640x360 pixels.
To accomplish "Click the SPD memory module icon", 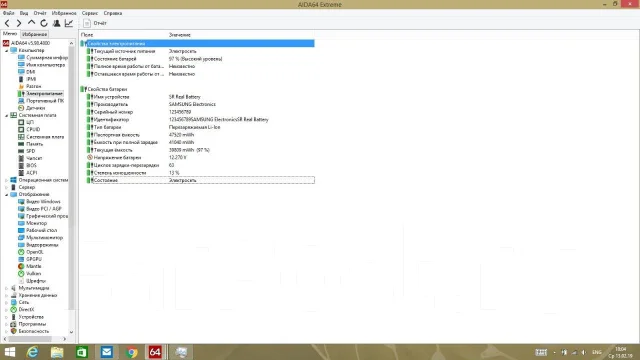I will pos(21,151).
